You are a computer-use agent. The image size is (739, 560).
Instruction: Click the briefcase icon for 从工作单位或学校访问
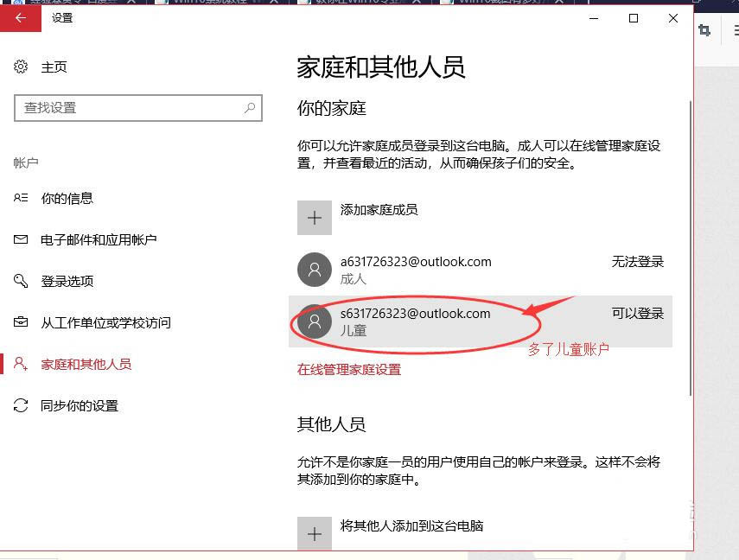(22, 322)
